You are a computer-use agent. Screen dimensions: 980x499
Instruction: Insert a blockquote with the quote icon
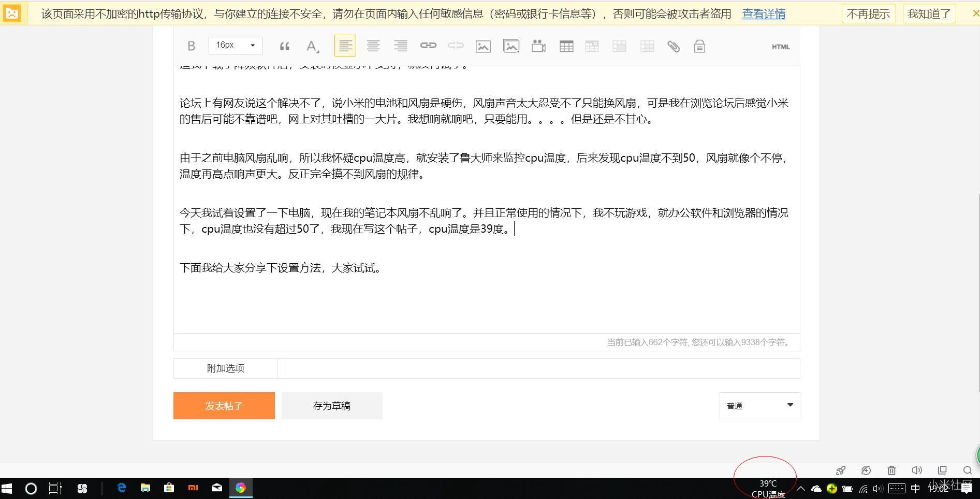[284, 46]
